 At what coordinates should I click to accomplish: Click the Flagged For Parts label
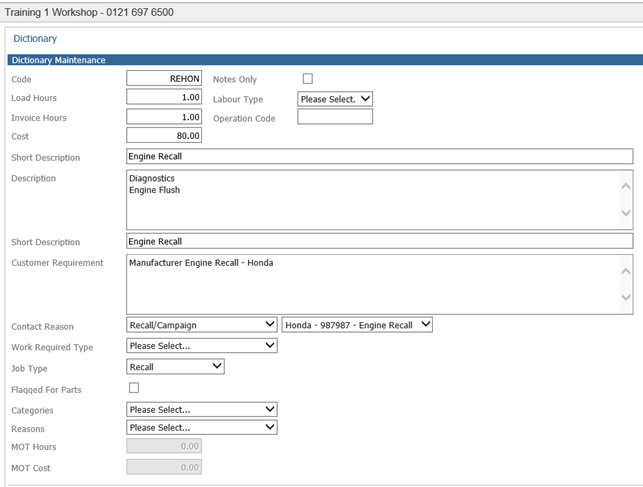tap(46, 390)
